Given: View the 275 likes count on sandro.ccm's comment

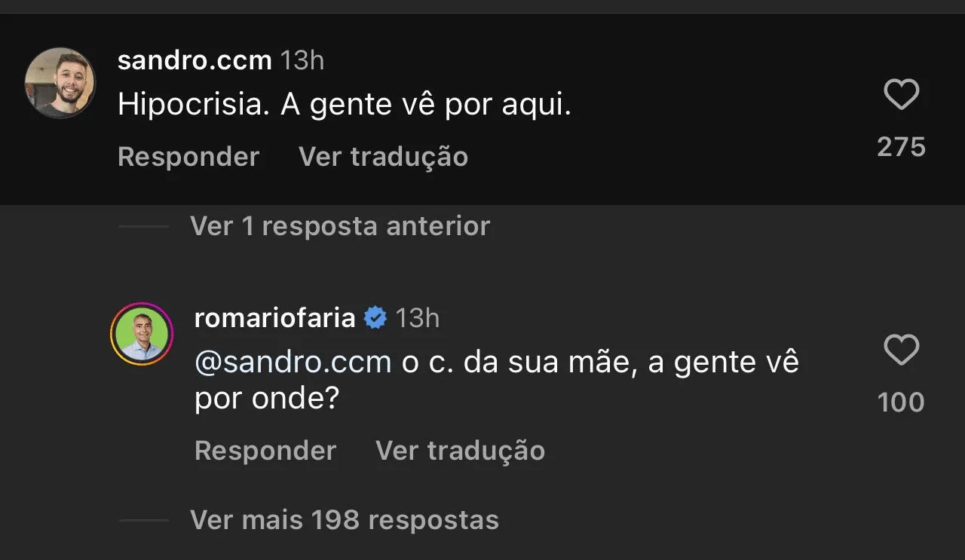Looking at the screenshot, I should tap(901, 147).
